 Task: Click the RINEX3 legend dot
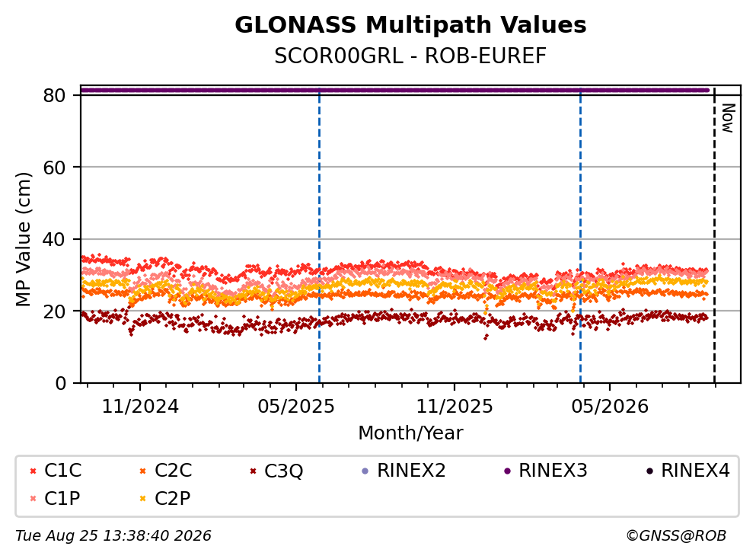(x=507, y=471)
